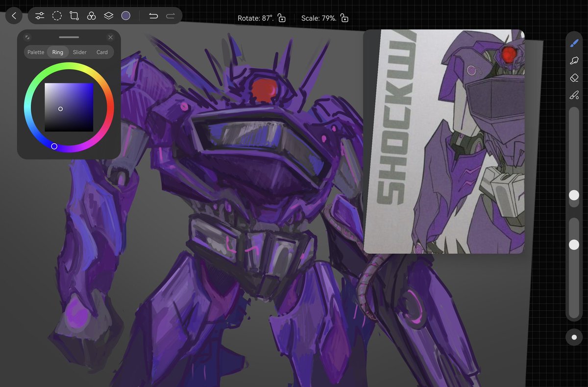588x387 pixels.
Task: Click the color panel's top-left corner icon
Action: tap(27, 37)
